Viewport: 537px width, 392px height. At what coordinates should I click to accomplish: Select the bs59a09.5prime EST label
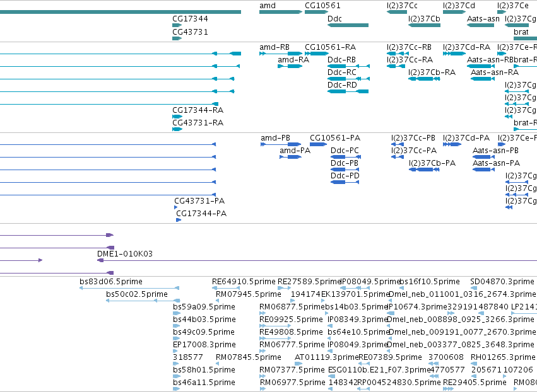(204, 307)
